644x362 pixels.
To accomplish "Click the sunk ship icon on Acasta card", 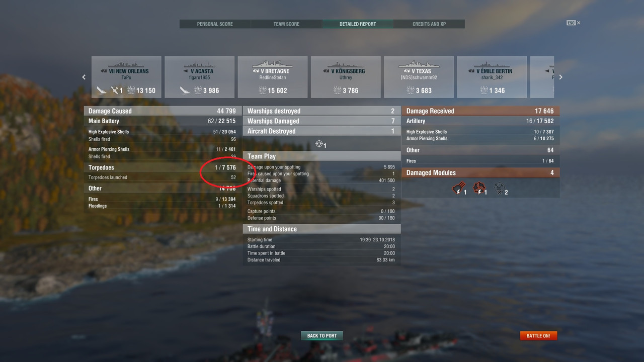I will [x=185, y=90].
